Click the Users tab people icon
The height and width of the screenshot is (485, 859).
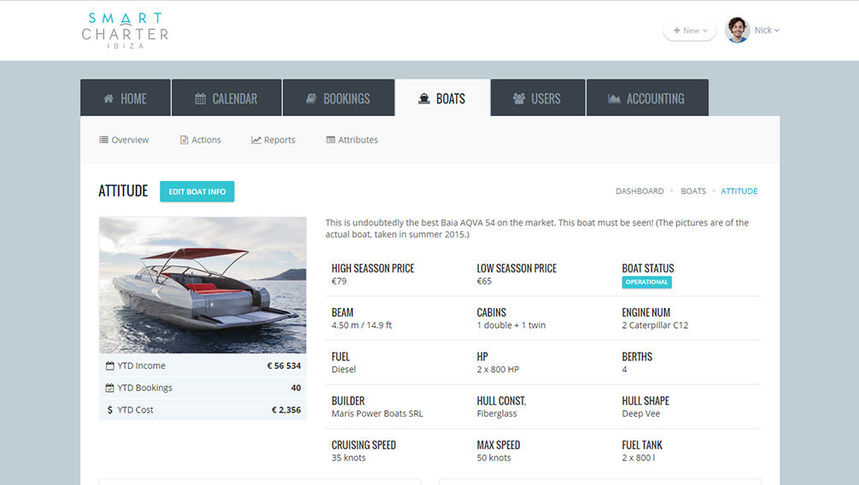coord(519,99)
